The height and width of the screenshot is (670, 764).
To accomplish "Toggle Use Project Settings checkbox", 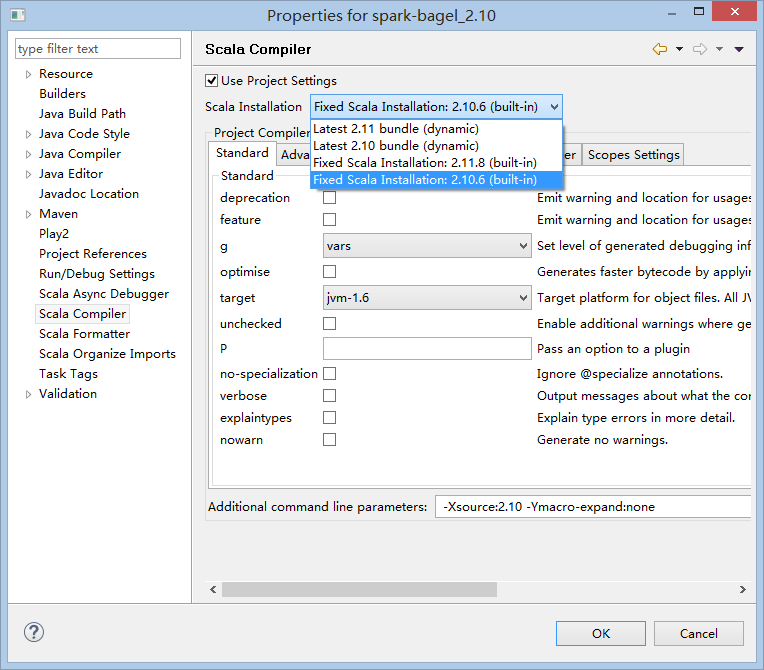I will coord(211,80).
